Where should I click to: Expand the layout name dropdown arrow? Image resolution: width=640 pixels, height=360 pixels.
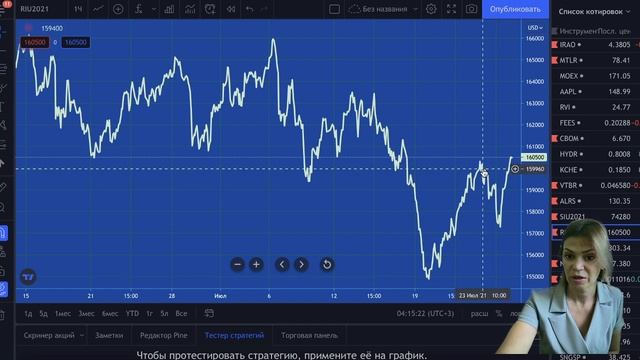coord(415,9)
